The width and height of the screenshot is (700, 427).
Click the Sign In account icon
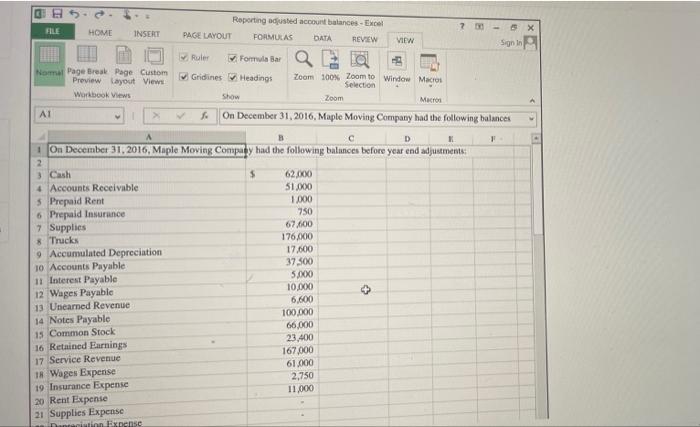(x=530, y=43)
